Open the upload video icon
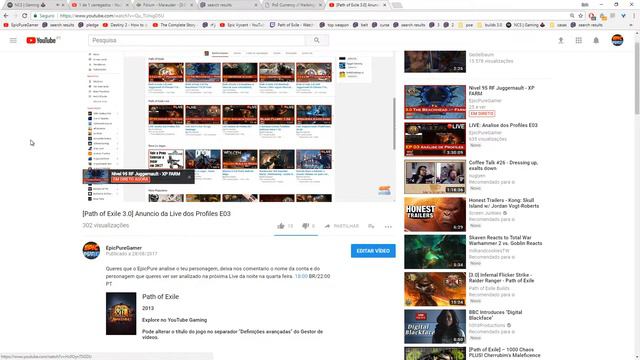This screenshot has width=640, height=360. [561, 40]
